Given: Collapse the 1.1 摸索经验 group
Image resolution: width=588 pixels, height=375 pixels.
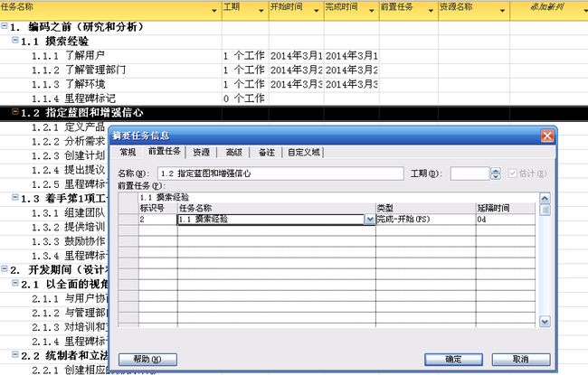Looking at the screenshot, I should pos(15,40).
